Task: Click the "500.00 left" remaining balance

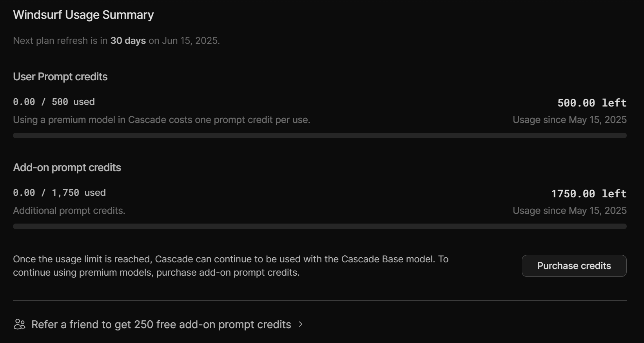Action: click(592, 103)
